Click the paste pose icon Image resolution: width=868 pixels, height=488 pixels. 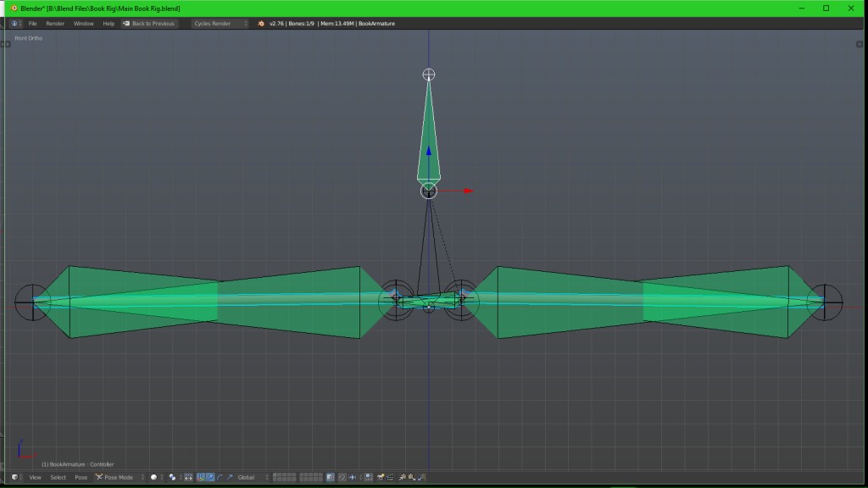coord(413,477)
